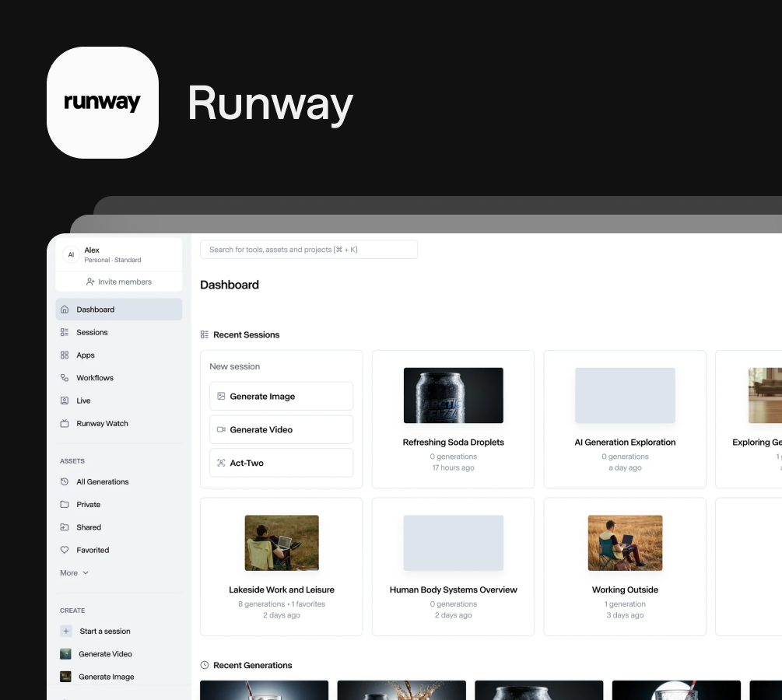Select Workflows in the sidebar
Image resolution: width=782 pixels, height=700 pixels.
click(119, 377)
